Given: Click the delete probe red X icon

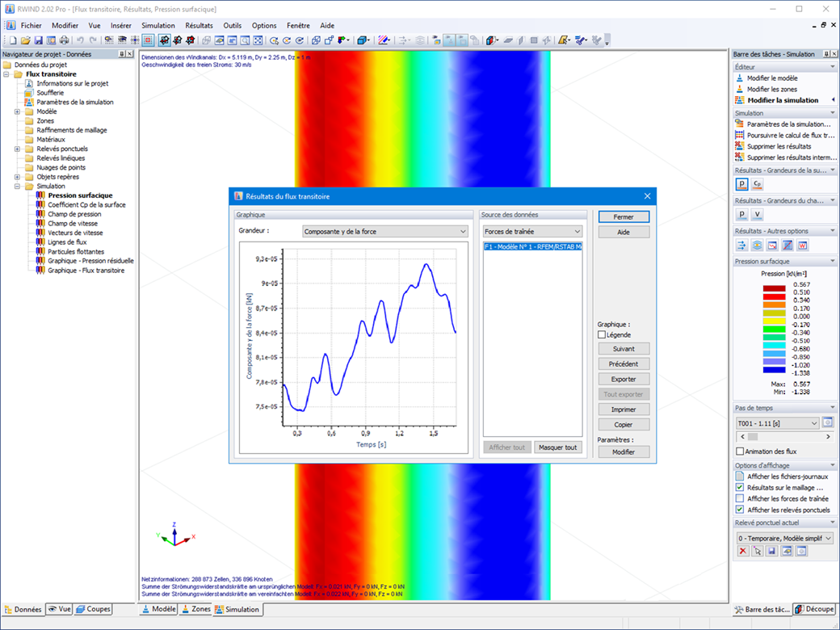Looking at the screenshot, I should click(743, 551).
